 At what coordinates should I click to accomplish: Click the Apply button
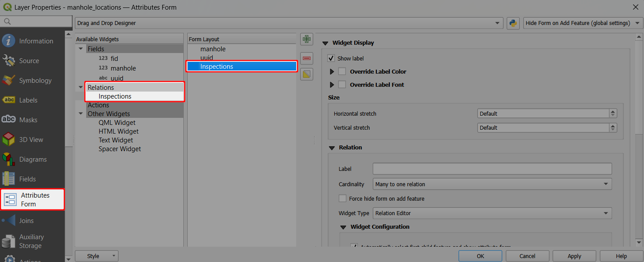click(574, 256)
